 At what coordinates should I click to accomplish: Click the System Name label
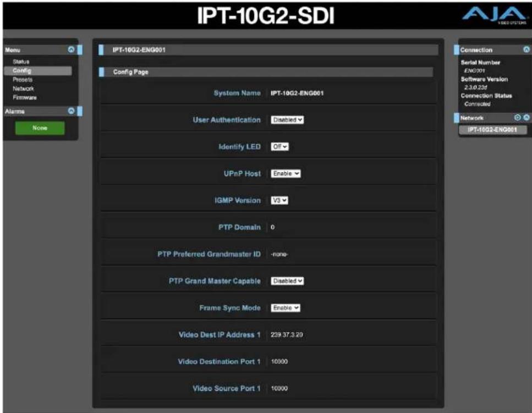(x=237, y=93)
